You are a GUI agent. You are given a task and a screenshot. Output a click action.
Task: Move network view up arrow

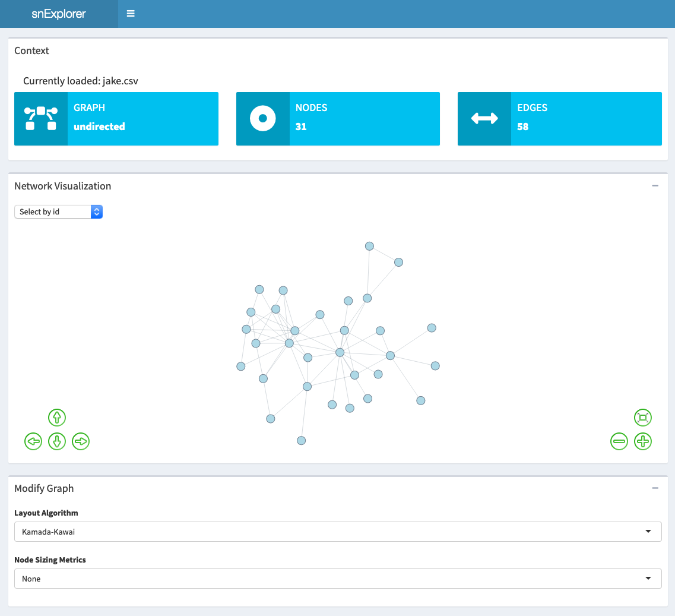pyautogui.click(x=57, y=418)
